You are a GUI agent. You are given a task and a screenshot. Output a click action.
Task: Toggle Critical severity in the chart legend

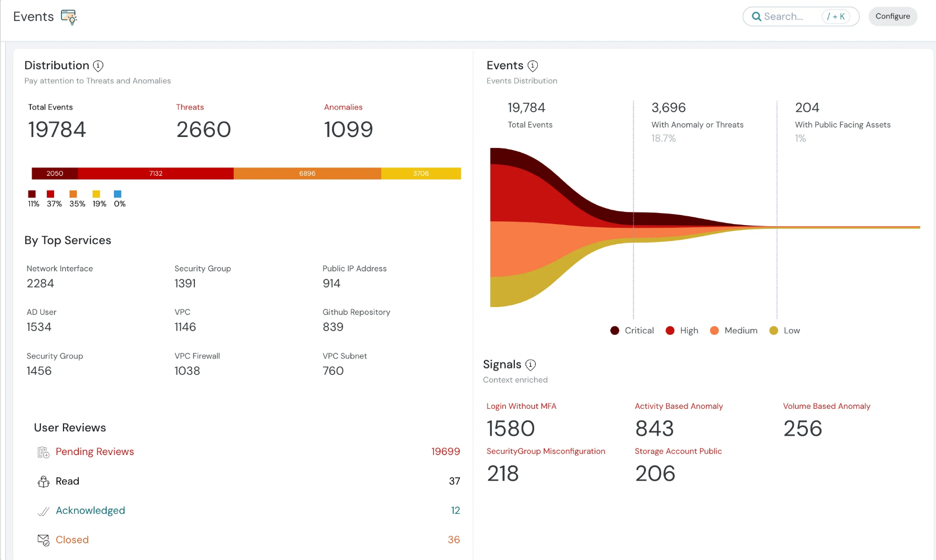(x=632, y=330)
